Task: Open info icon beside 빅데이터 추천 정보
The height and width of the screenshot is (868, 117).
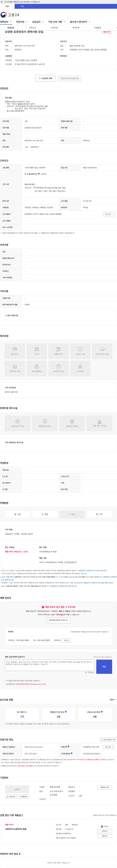Action: [20, 854]
